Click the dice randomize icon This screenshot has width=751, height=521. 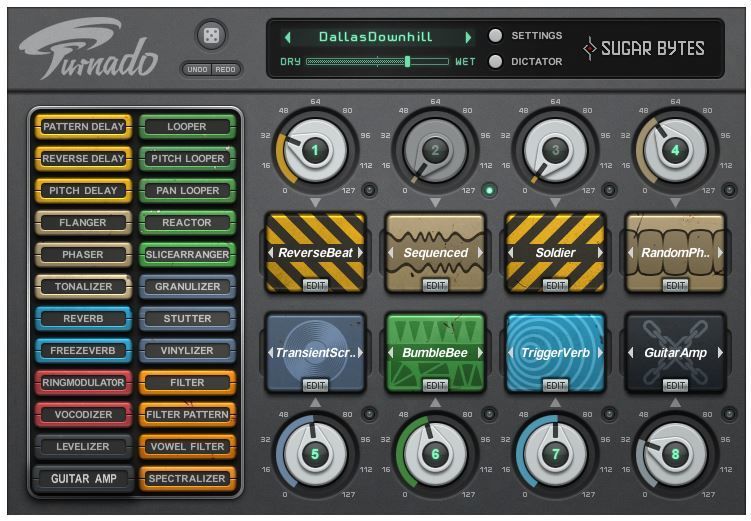211,35
